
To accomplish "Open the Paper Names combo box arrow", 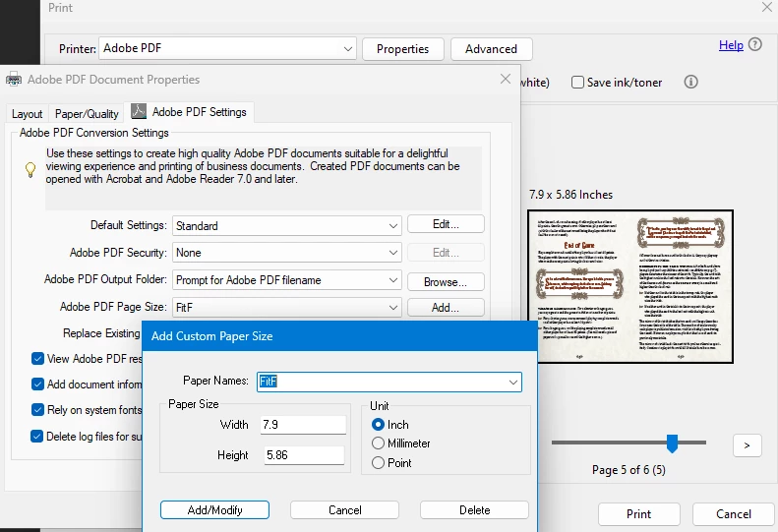I will coord(513,383).
